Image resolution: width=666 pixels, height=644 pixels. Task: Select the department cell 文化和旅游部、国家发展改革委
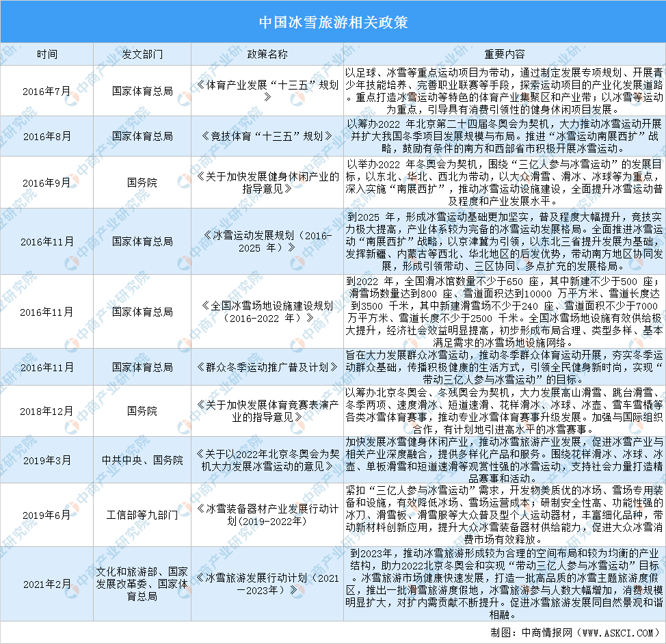(142, 584)
